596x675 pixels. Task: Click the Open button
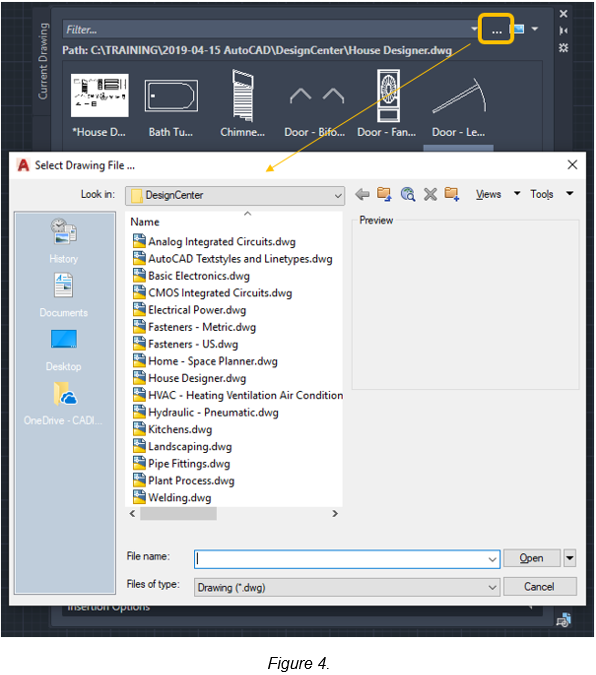pyautogui.click(x=531, y=558)
